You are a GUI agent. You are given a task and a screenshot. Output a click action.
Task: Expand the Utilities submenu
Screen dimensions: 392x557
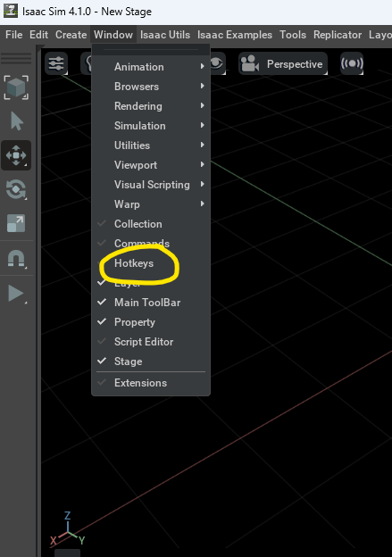click(151, 145)
